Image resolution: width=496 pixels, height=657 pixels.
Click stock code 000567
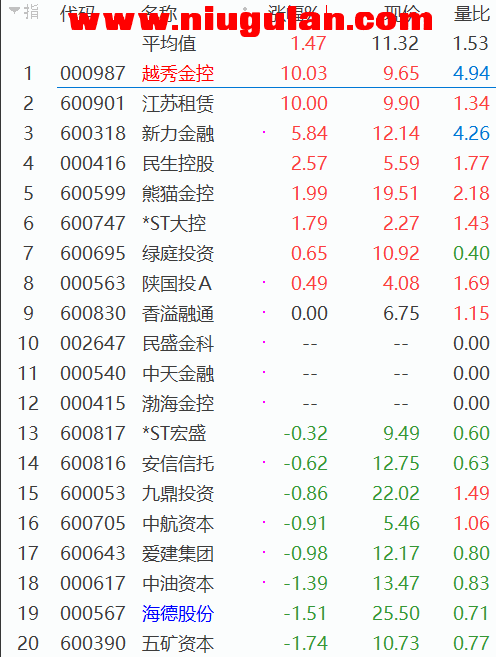tap(93, 614)
